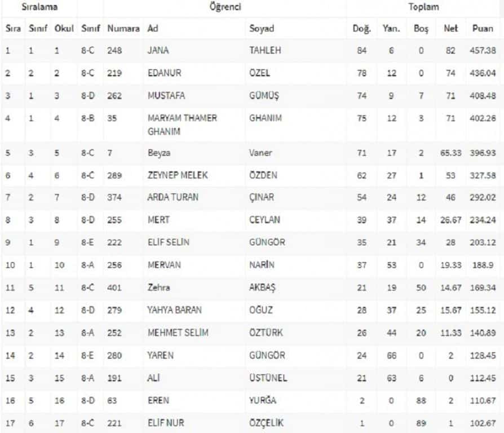The width and height of the screenshot is (504, 433).
Task: Click the Boş column header
Action: pos(421,29)
